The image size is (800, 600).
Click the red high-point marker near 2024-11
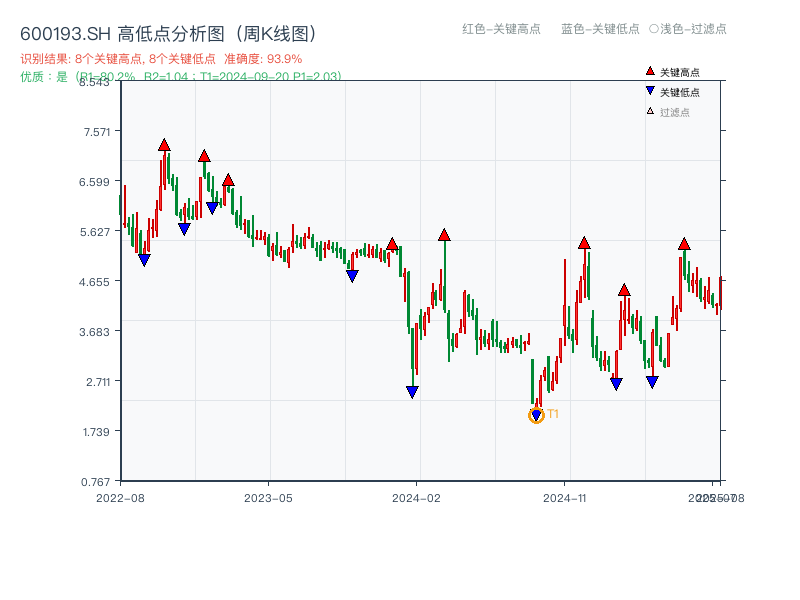pos(583,242)
